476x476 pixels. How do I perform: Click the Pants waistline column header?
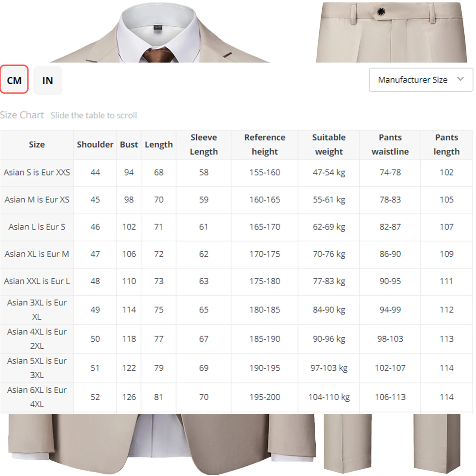click(390, 145)
